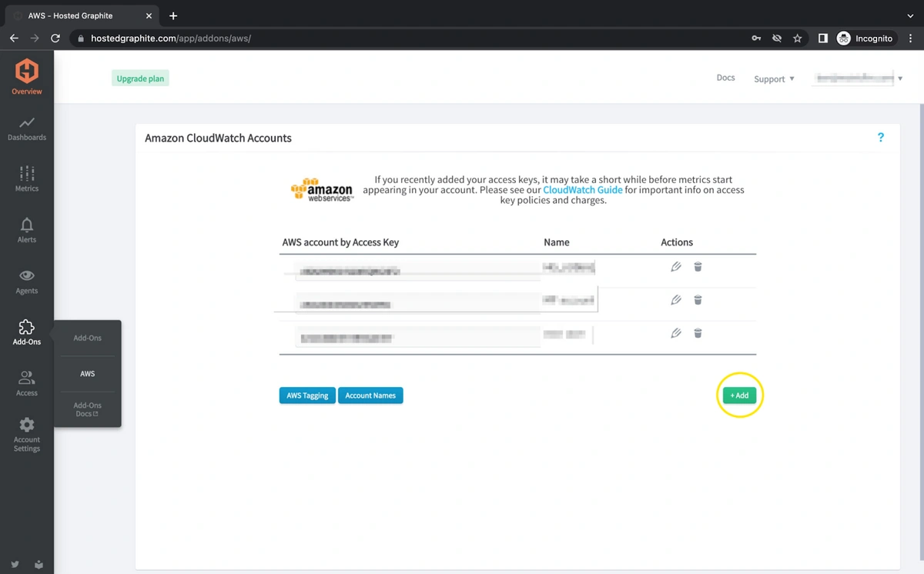This screenshot has width=924, height=574.
Task: Open a new browser tab
Action: click(x=173, y=15)
